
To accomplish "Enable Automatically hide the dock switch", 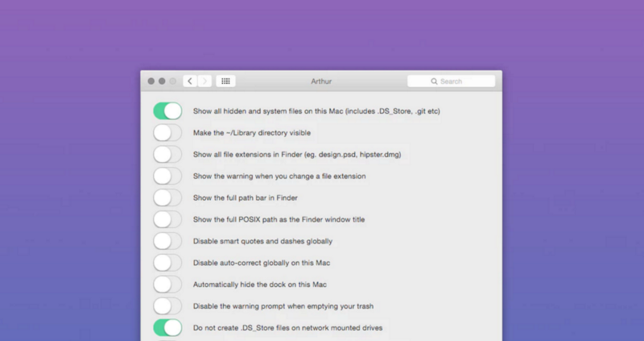I will [x=167, y=285].
